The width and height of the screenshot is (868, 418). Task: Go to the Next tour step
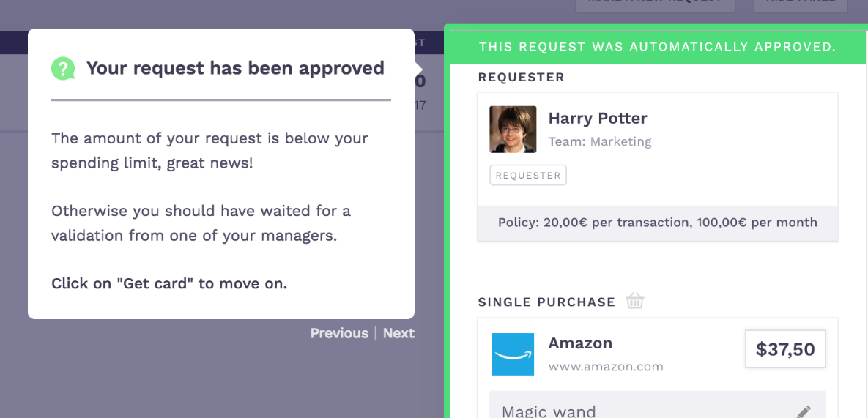398,333
